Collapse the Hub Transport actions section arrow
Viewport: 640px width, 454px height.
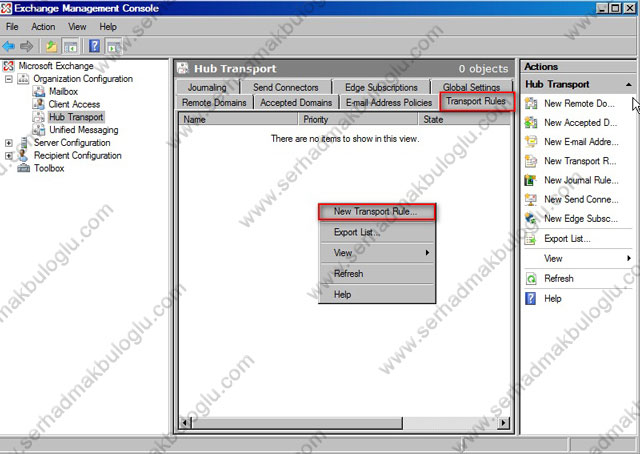[629, 85]
